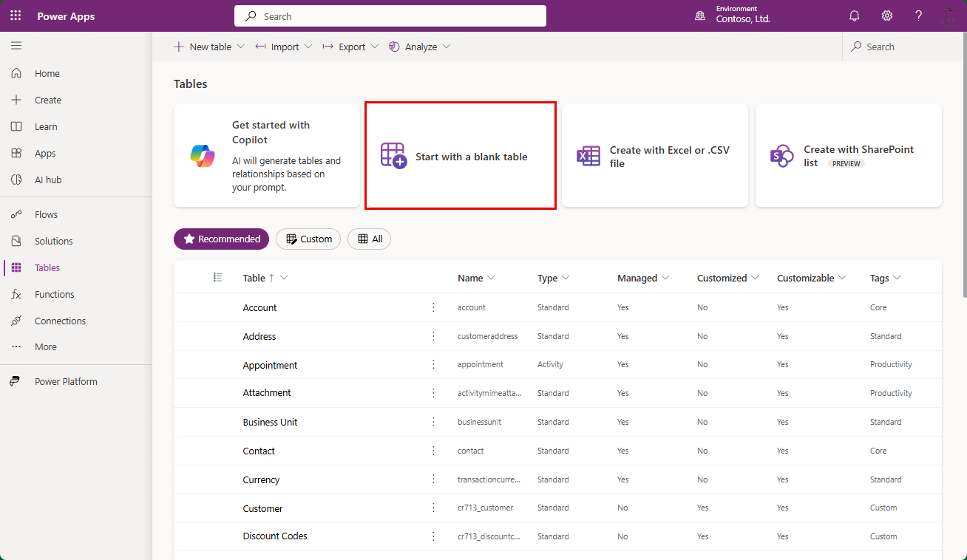Expand the Import dropdown chevron
This screenshot has width=967, height=560.
308,47
